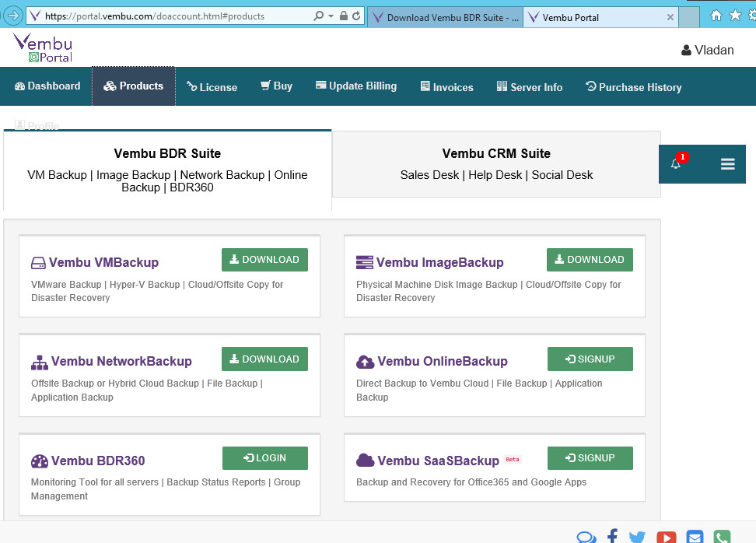Open Update Billing page
This screenshot has height=543, width=756.
pyautogui.click(x=356, y=86)
